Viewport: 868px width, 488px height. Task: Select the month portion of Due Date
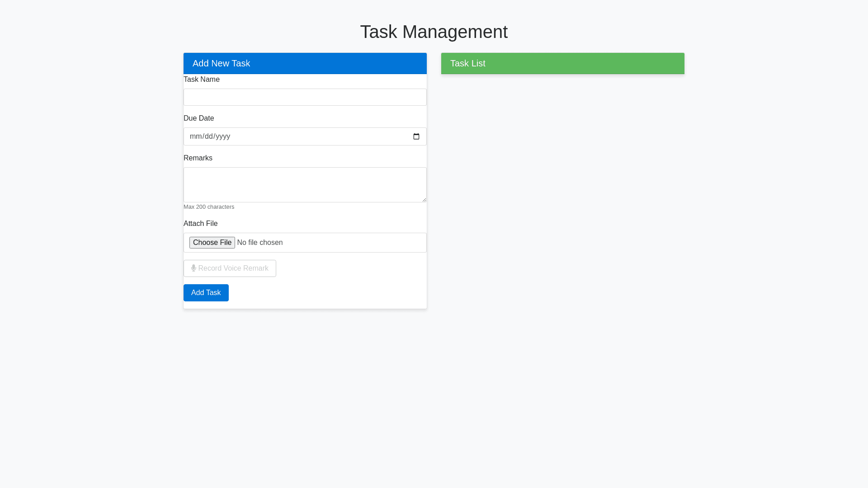[196, 136]
